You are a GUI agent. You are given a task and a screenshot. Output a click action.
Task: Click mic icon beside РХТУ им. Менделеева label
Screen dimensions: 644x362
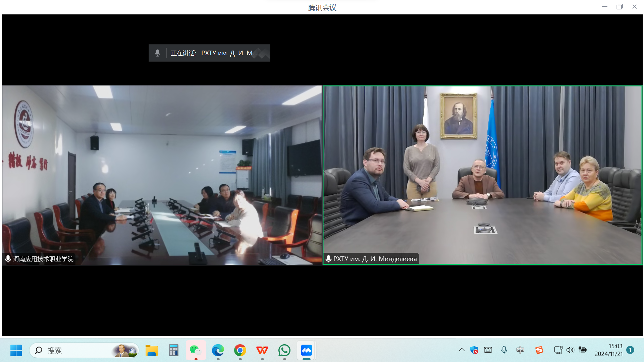tap(329, 259)
